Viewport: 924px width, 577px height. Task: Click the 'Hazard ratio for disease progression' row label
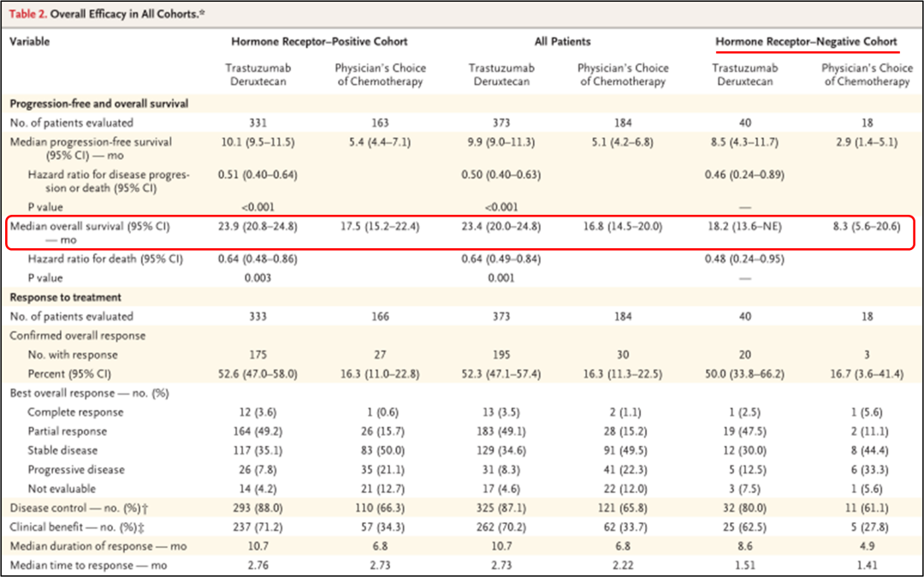[x=109, y=181]
